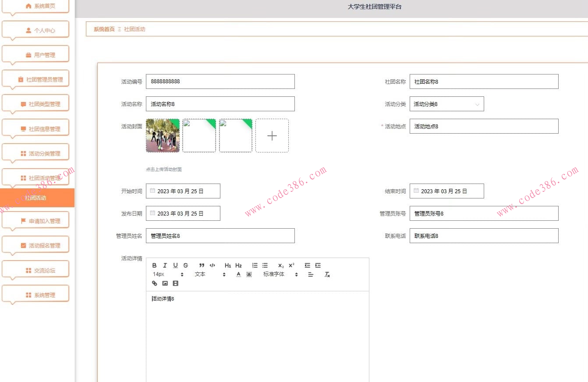Toggle italic formatting in editor

(x=165, y=265)
